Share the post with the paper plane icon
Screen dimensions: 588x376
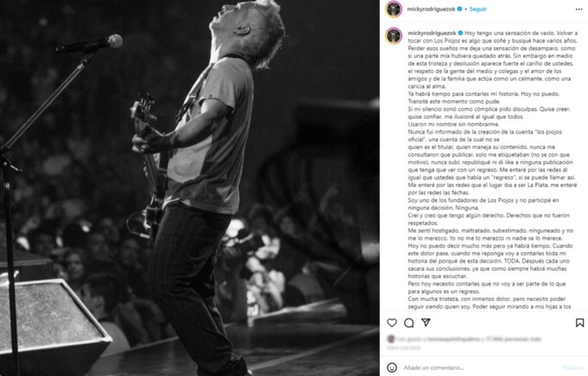426,322
